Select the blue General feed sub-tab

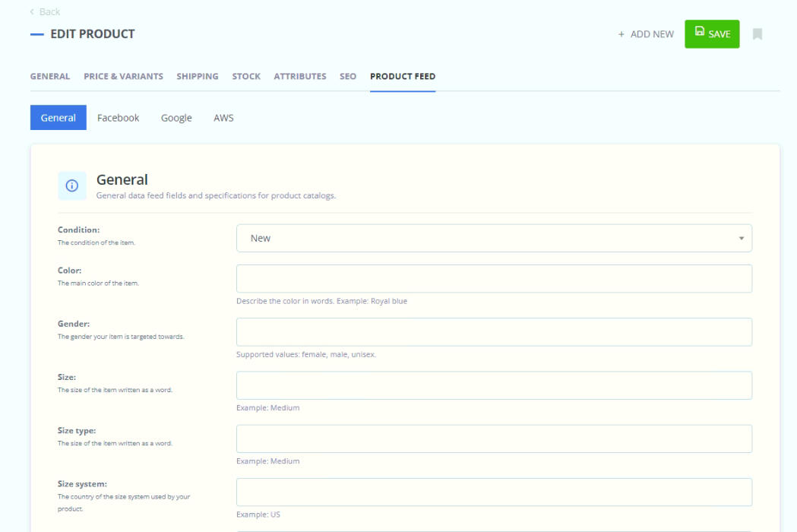[x=58, y=118]
